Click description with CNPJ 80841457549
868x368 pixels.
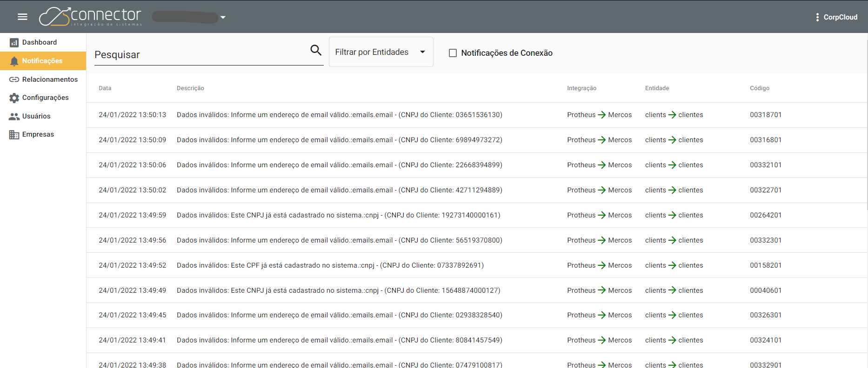click(x=340, y=340)
